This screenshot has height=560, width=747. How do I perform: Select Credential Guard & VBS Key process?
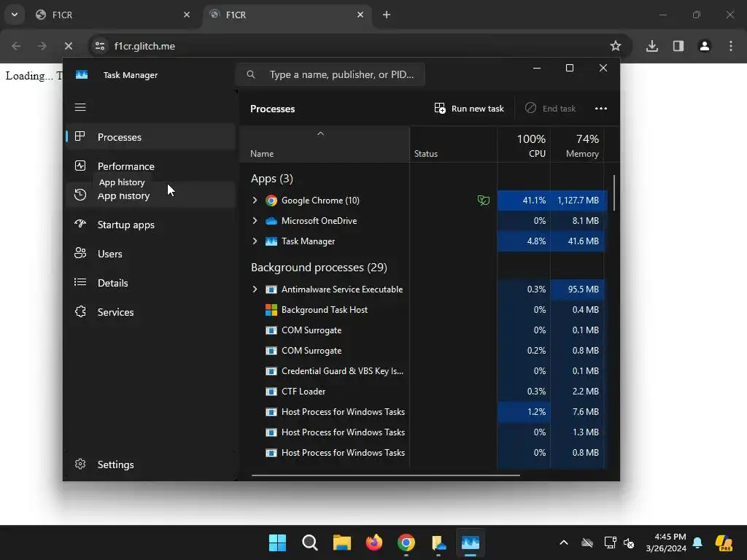click(422, 371)
